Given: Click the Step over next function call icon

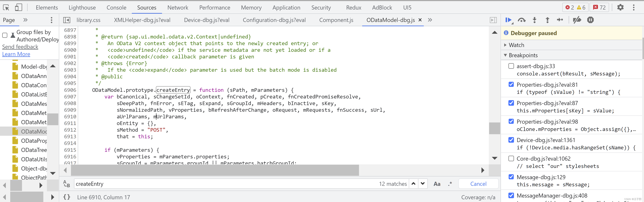Looking at the screenshot, I should click(521, 20).
